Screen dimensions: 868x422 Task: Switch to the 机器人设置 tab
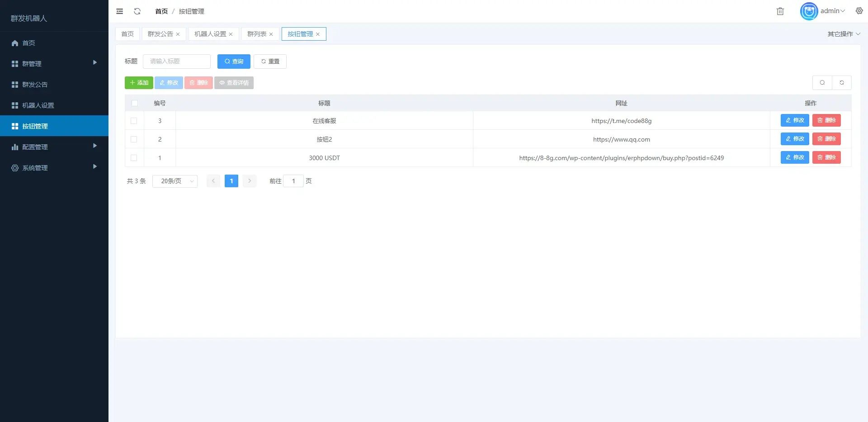pos(213,34)
